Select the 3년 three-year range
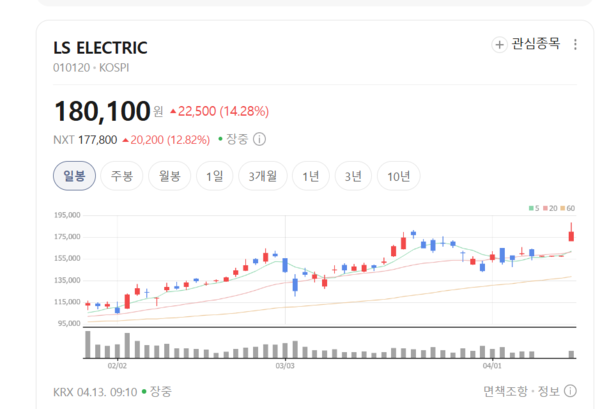This screenshot has width=600, height=409. point(352,176)
